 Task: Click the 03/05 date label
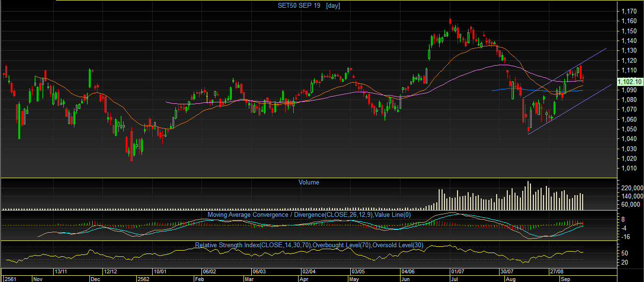click(x=358, y=272)
